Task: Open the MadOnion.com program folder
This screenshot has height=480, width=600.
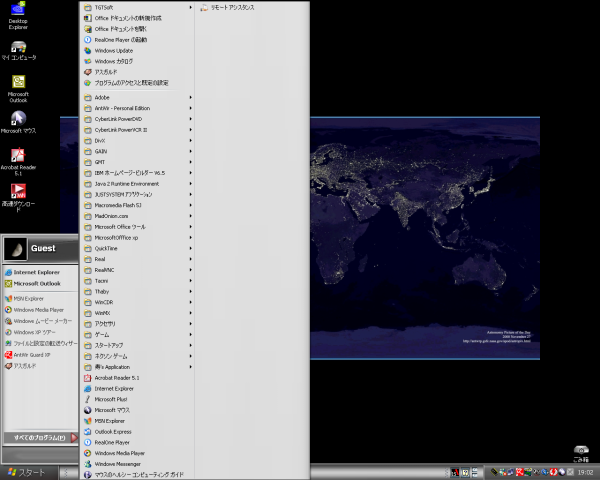Action: [x=138, y=216]
